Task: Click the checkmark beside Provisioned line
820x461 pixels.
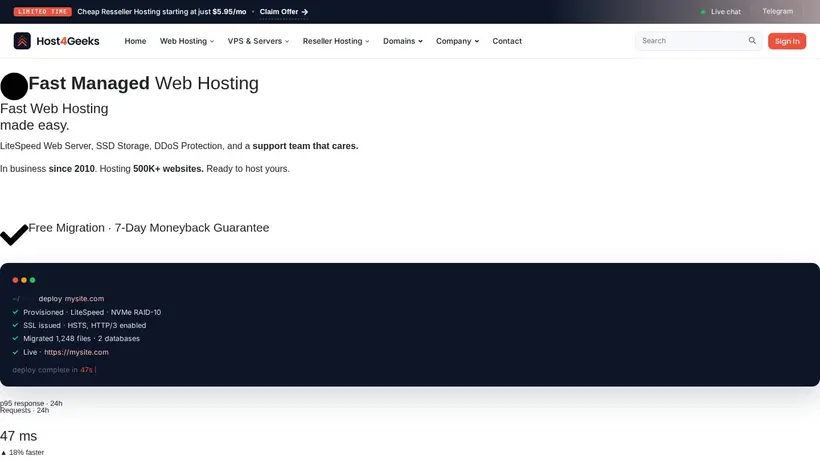Action: pos(15,312)
